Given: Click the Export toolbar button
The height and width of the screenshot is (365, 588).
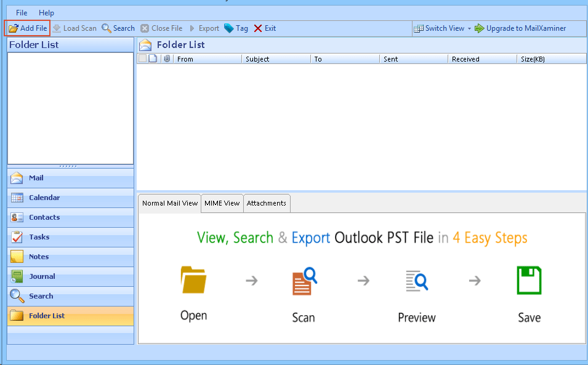Looking at the screenshot, I should point(204,28).
